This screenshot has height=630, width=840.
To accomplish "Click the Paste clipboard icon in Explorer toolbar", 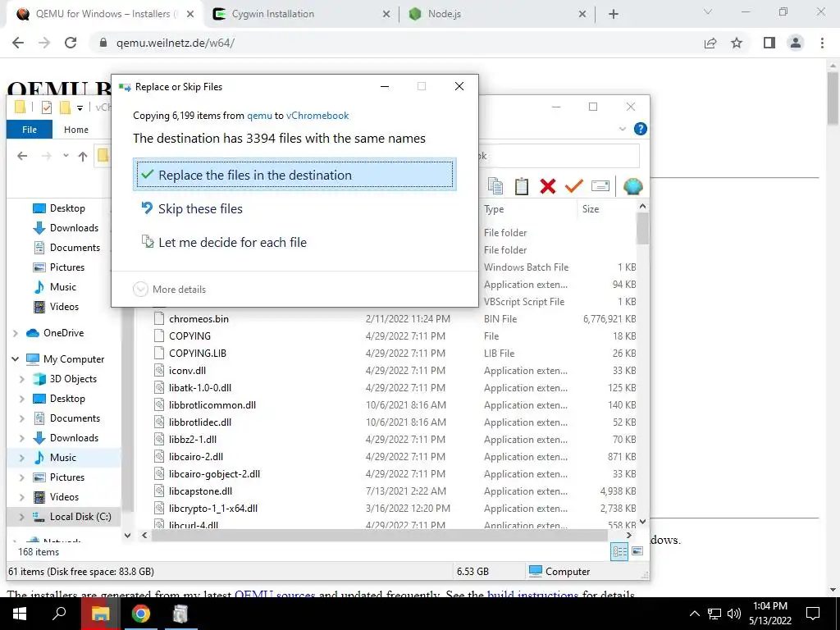I will [x=521, y=186].
